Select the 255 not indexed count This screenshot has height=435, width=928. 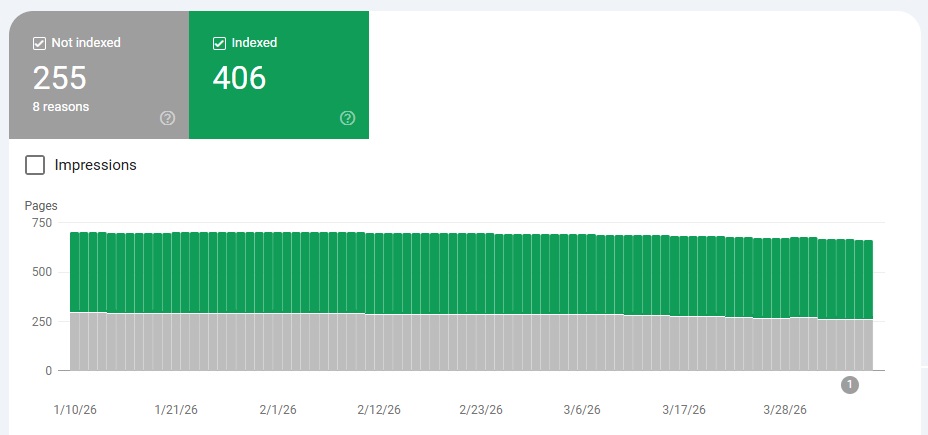pos(60,78)
